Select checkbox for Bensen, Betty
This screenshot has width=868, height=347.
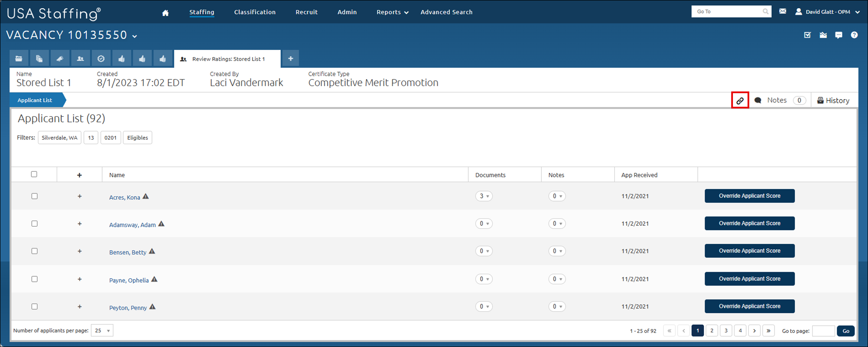[x=34, y=251]
